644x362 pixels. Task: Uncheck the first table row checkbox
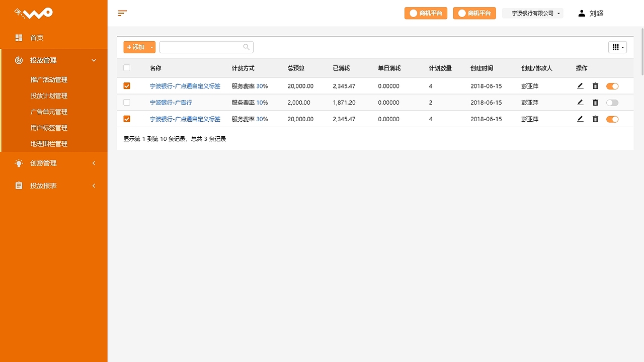point(127,85)
